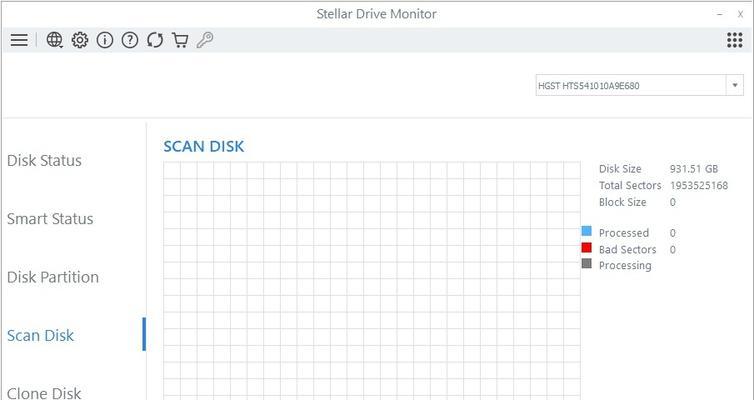The image size is (754, 400).
Task: Click the Processed label text
Action: pyautogui.click(x=624, y=233)
